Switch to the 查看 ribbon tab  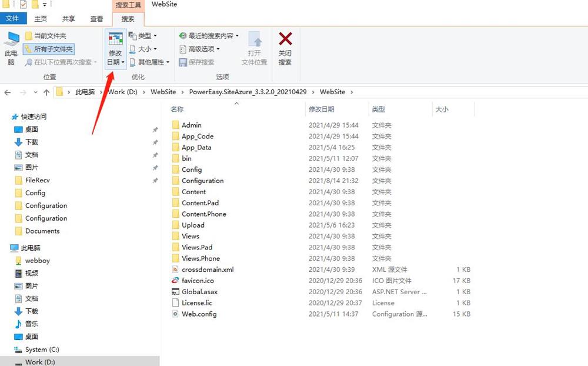tap(96, 18)
